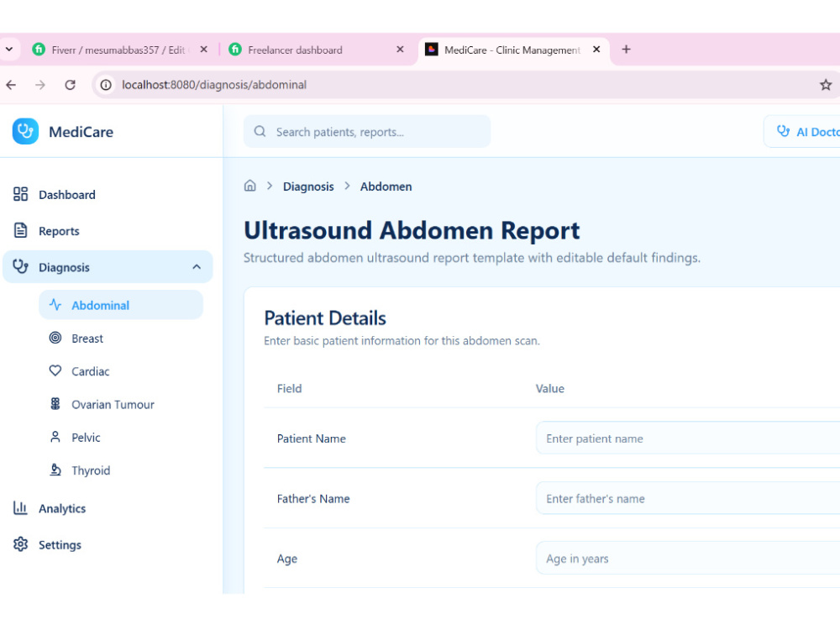Switch to Freelancer dashboard tab
This screenshot has width=840, height=630.
pos(316,50)
